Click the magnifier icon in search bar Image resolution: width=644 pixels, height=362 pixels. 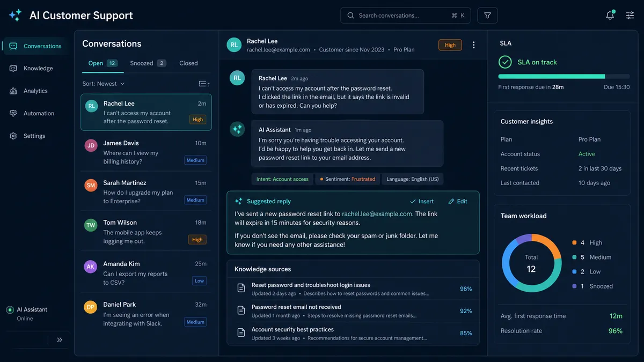click(350, 16)
